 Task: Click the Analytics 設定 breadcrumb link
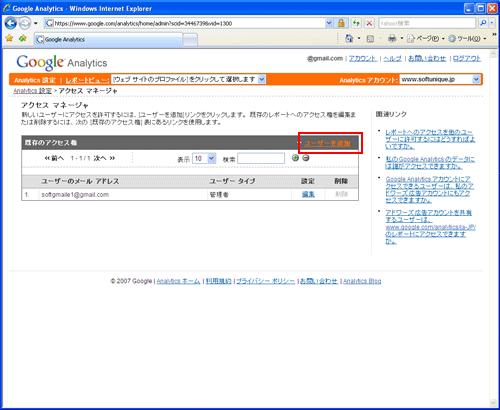33,91
